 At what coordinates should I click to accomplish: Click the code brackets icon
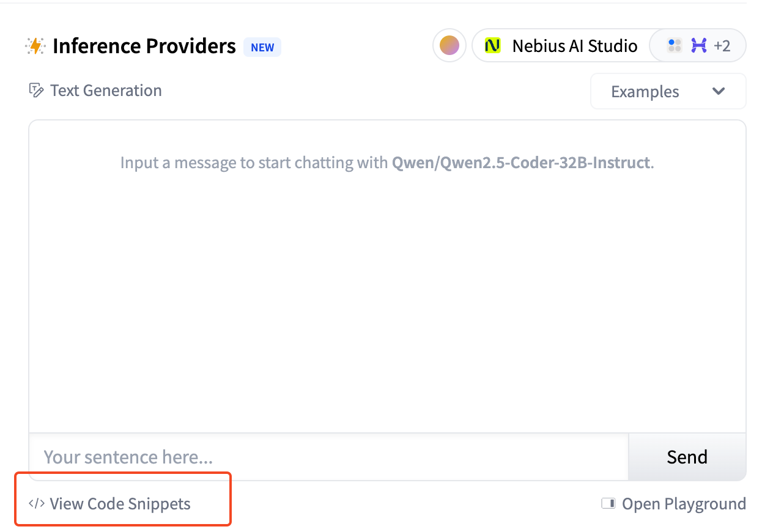pyautogui.click(x=37, y=503)
